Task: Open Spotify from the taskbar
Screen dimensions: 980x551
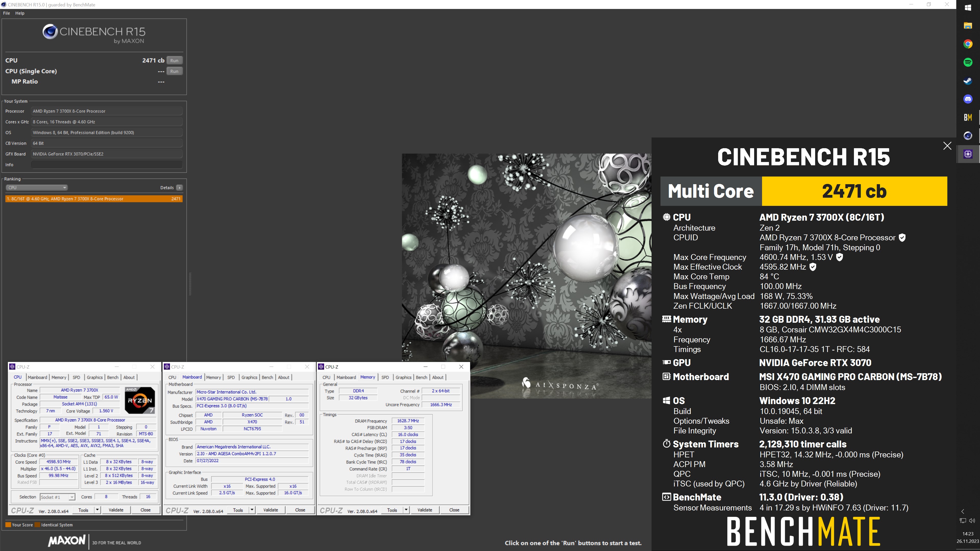Action: pyautogui.click(x=968, y=62)
